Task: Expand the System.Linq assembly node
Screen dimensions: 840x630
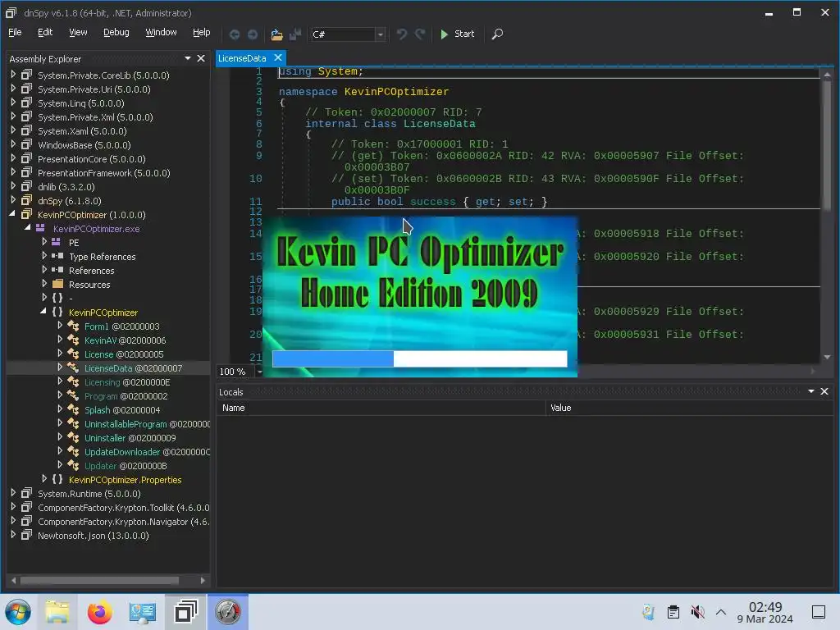Action: [x=13, y=103]
